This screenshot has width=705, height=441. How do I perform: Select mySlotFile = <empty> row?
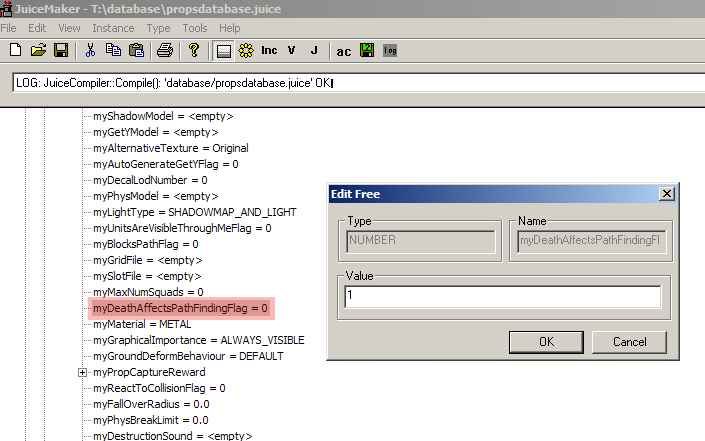[147, 276]
